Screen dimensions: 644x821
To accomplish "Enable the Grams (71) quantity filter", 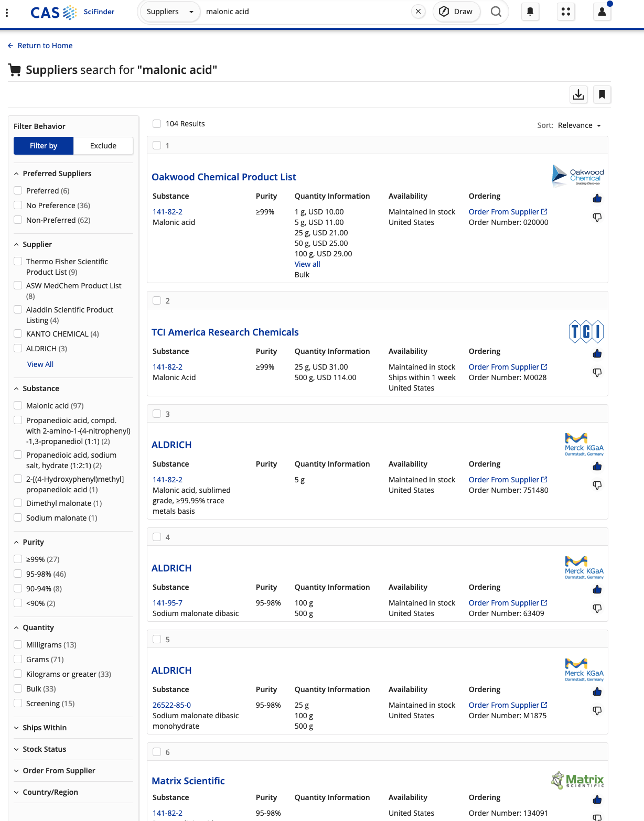I will [18, 660].
